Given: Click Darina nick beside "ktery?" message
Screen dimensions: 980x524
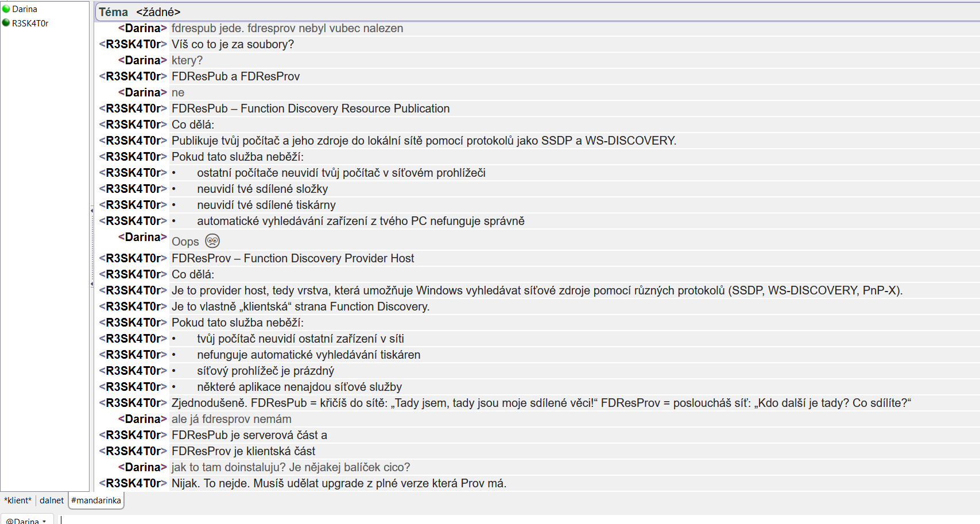Looking at the screenshot, I should tap(142, 60).
